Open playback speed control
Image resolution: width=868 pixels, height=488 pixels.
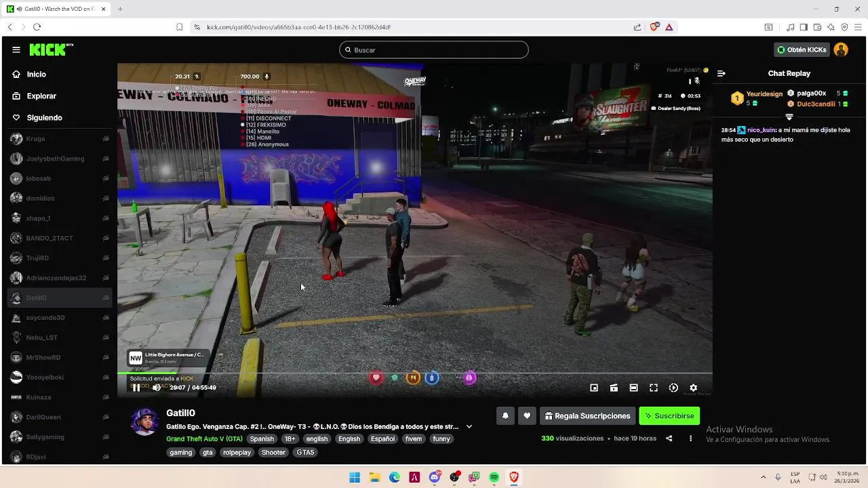(x=673, y=388)
